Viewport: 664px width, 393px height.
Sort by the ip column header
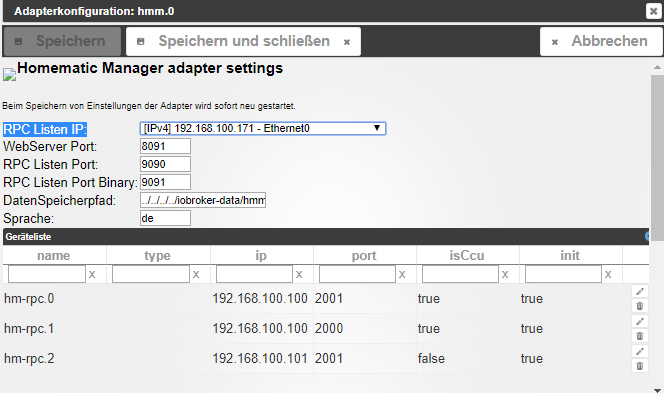point(261,255)
